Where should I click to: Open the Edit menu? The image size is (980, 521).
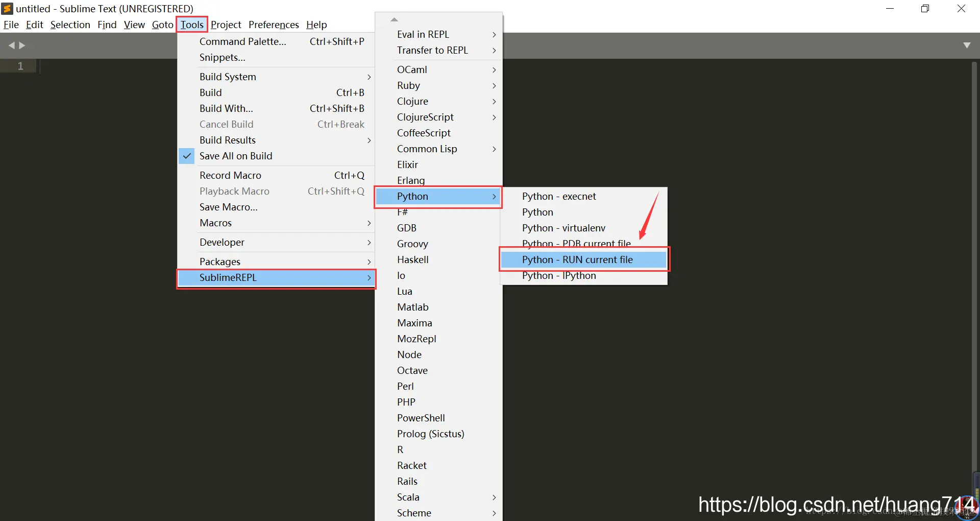point(35,25)
